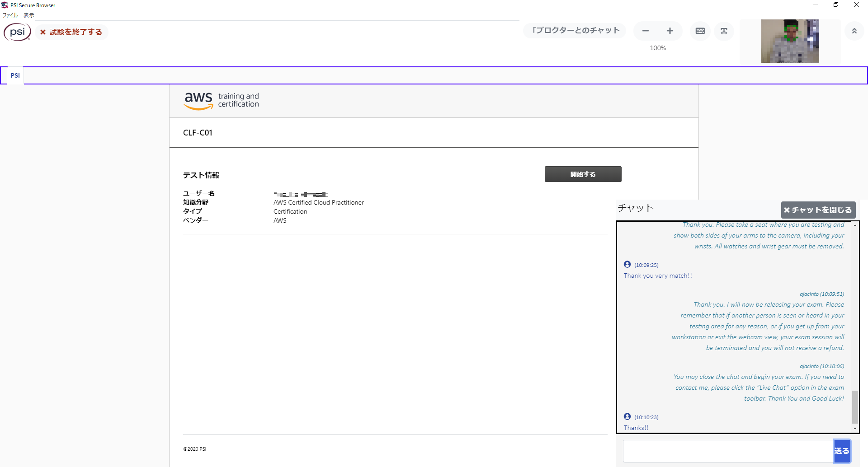The width and height of the screenshot is (868, 467).
Task: Click the user avatar at 10:10:23 message
Action: point(627,416)
